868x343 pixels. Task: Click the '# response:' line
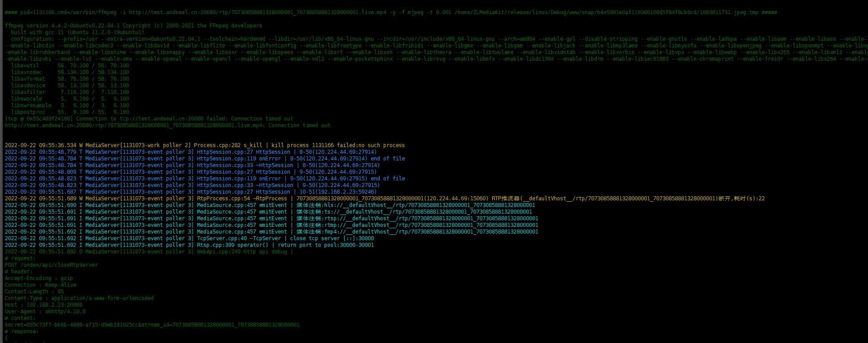pyautogui.click(x=22, y=331)
